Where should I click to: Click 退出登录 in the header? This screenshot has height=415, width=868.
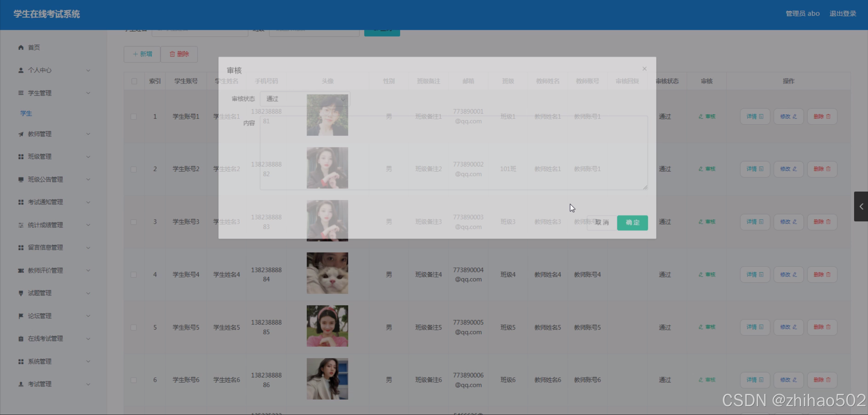(843, 14)
